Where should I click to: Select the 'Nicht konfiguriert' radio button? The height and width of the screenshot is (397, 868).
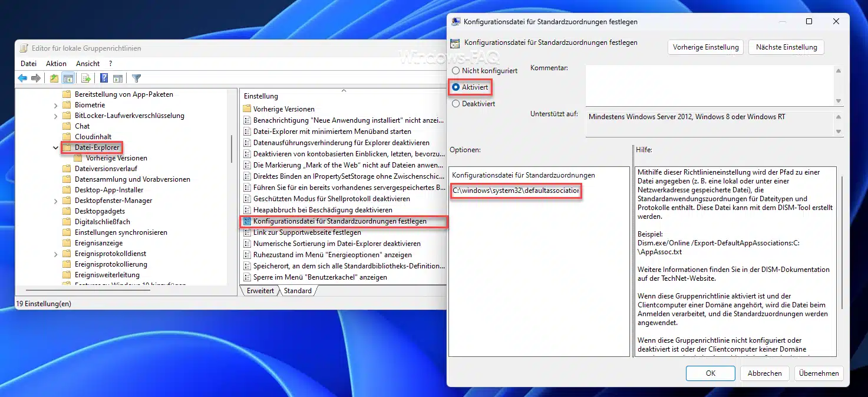click(456, 71)
